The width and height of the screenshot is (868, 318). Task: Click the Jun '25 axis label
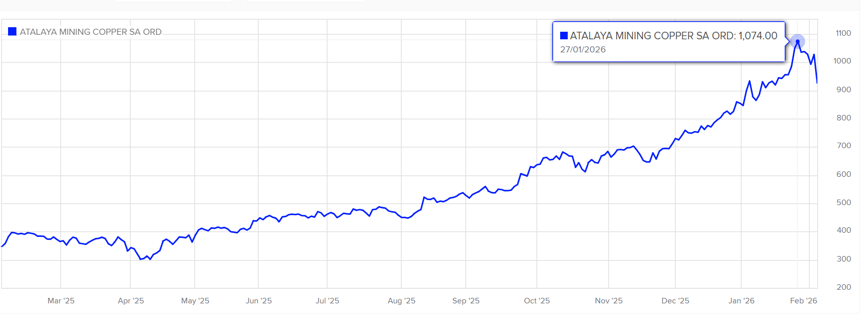pyautogui.click(x=259, y=301)
